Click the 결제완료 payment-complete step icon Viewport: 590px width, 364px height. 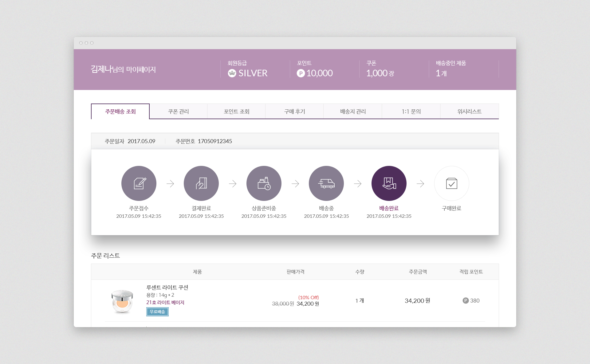click(x=201, y=183)
